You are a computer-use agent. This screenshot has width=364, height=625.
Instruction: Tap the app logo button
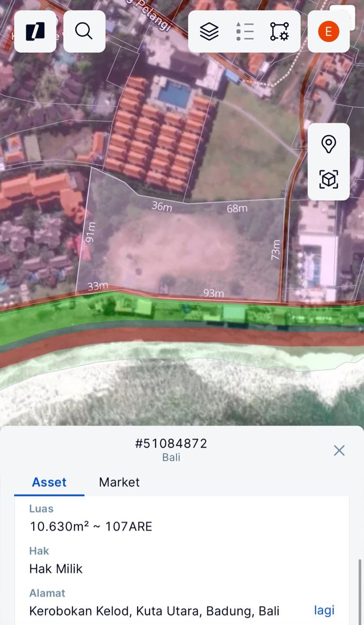click(x=35, y=31)
